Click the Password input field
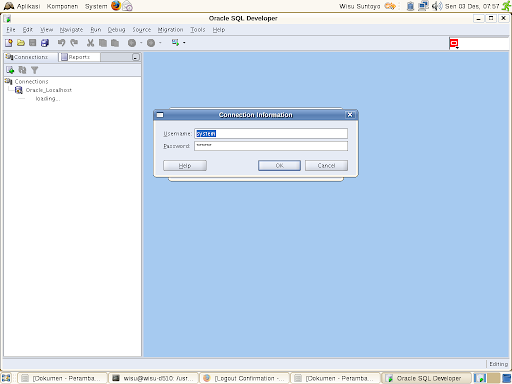512x384 pixels. click(x=271, y=146)
